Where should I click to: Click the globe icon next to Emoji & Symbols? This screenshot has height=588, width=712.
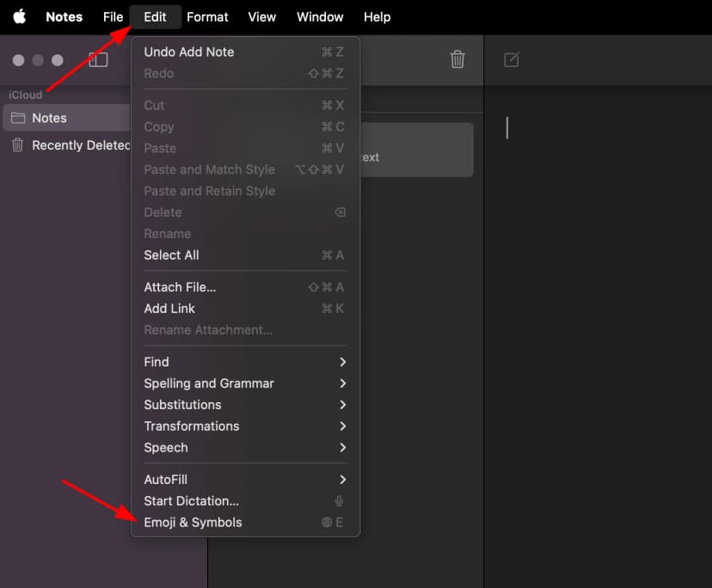(x=326, y=522)
